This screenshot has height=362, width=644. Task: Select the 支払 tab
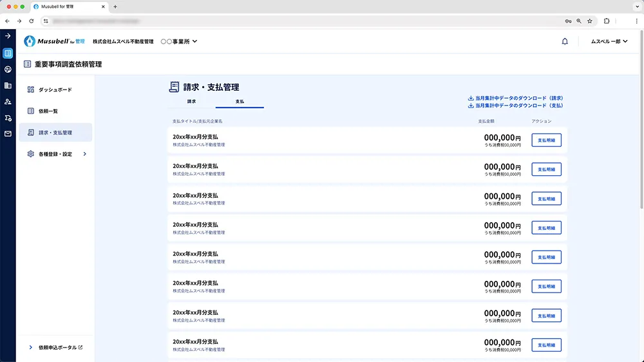pyautogui.click(x=240, y=102)
